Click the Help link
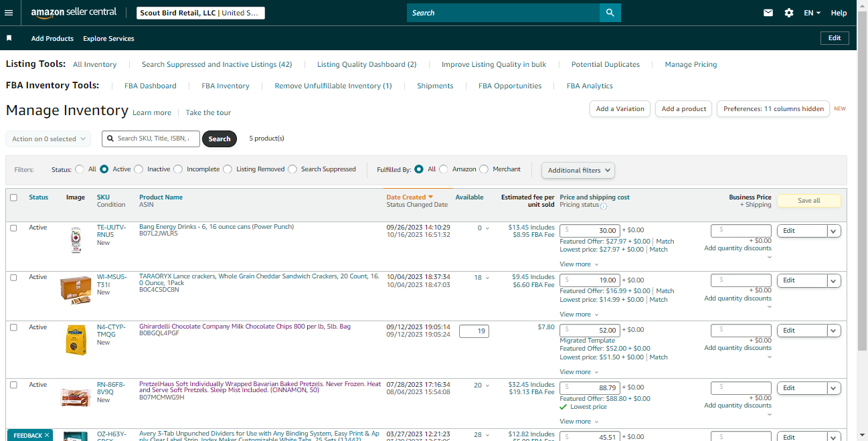This screenshot has width=868, height=441. click(839, 13)
